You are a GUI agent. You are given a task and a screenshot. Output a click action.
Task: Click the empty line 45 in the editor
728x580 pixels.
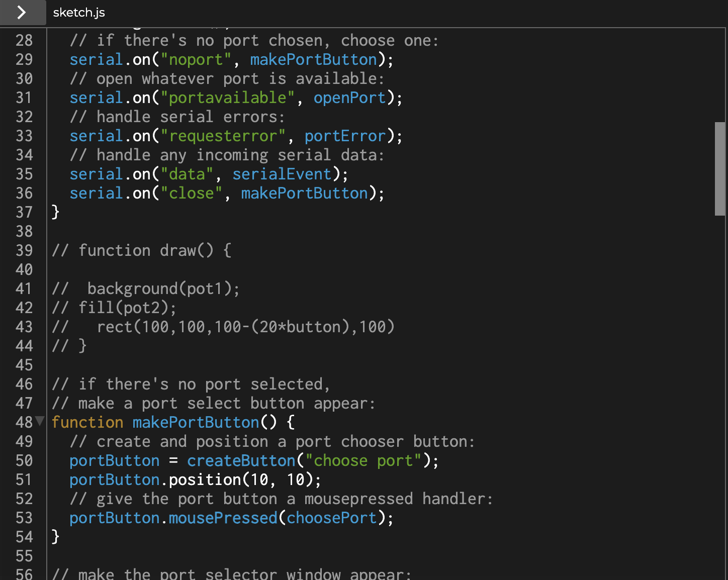pyautogui.click(x=151, y=365)
